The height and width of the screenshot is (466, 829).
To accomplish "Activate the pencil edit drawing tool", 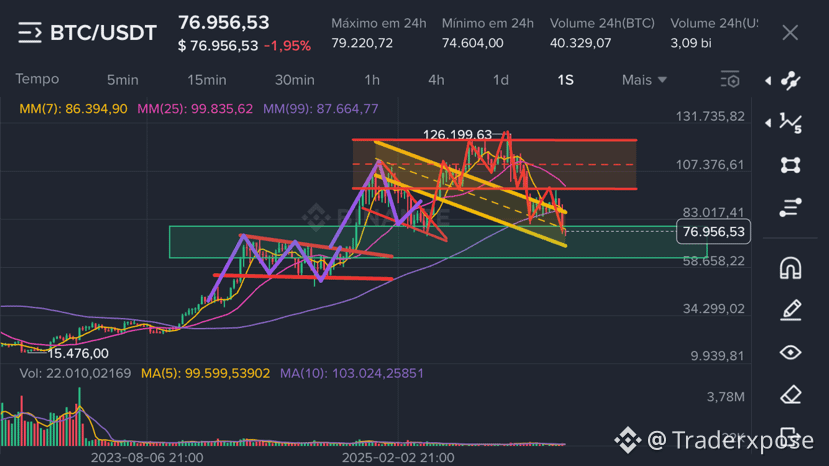I will click(790, 310).
